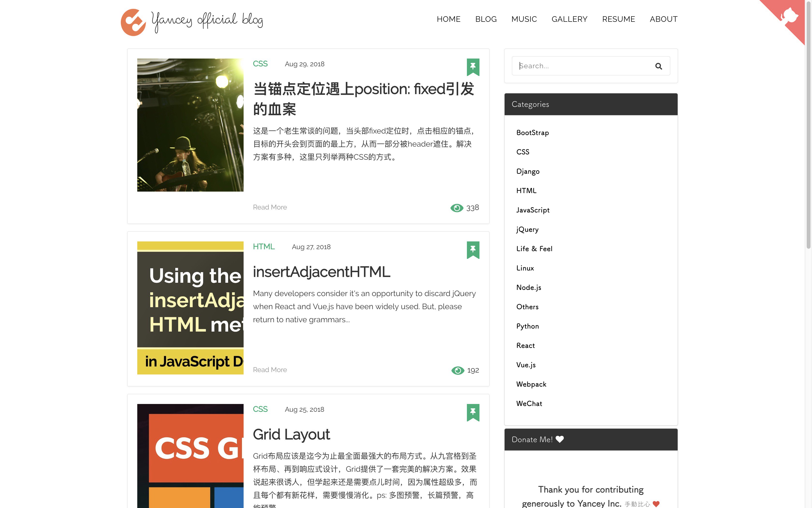Screen dimensions: 812x508
Task: Open the insertAdjacentHTML post thumbnail
Action: point(190,308)
